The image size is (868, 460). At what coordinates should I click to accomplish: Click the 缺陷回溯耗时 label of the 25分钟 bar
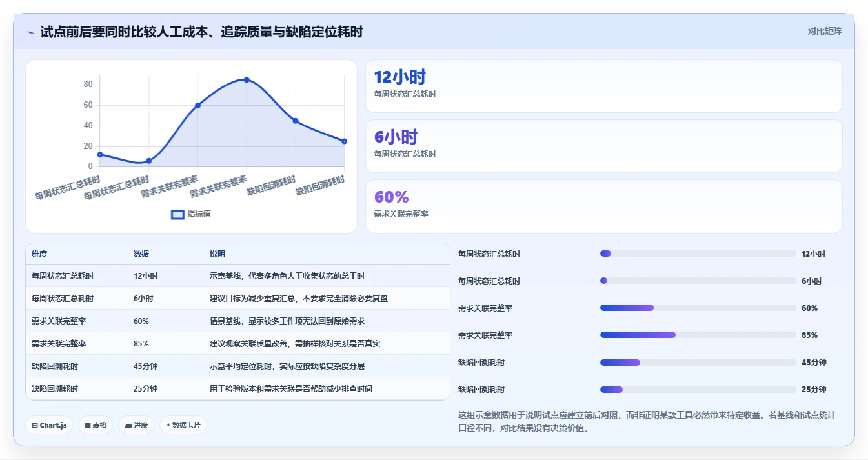481,390
